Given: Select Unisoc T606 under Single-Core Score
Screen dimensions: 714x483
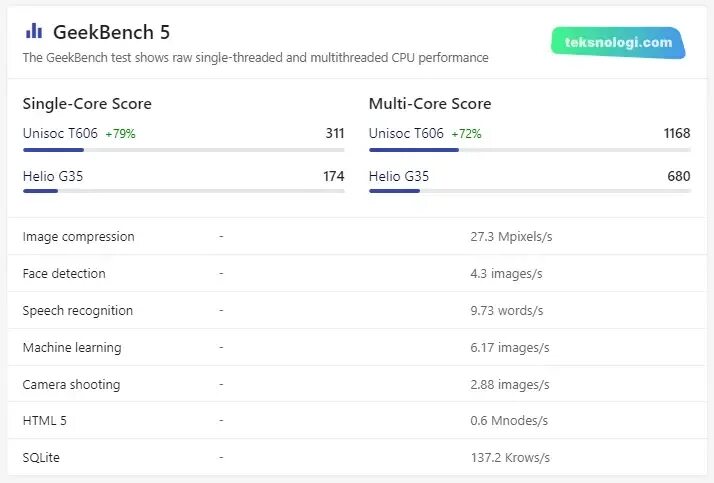Looking at the screenshot, I should coord(60,133).
